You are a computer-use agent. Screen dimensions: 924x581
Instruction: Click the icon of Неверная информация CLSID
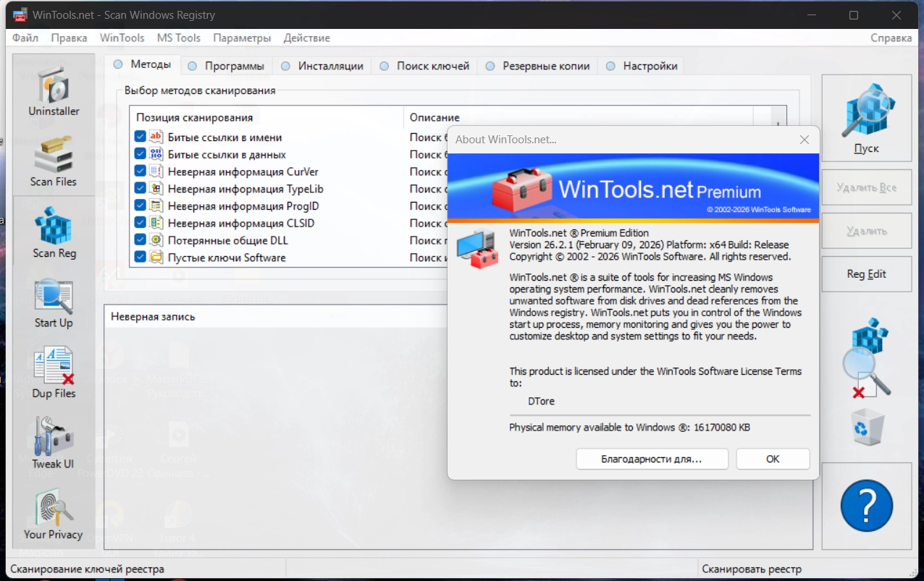[x=156, y=223]
